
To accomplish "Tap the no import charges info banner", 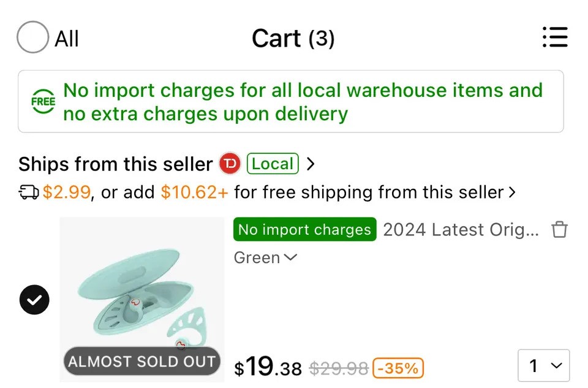I will click(x=291, y=102).
